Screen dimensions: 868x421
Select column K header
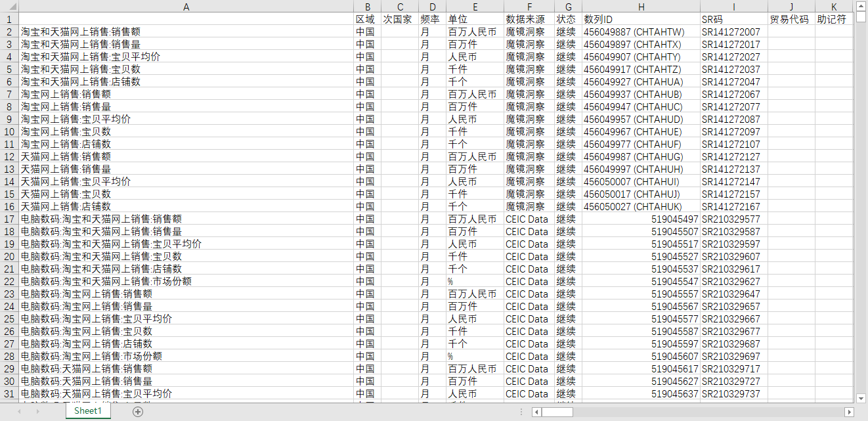tap(835, 7)
